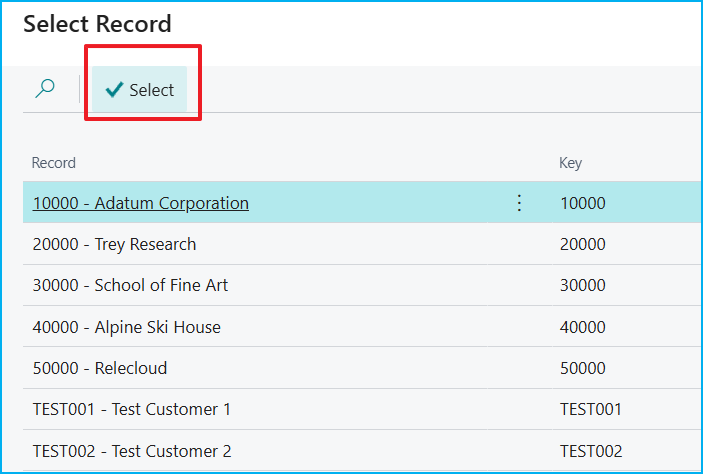Pick the 40000 - Alpine Ski House record
This screenshot has width=703, height=474.
click(126, 327)
